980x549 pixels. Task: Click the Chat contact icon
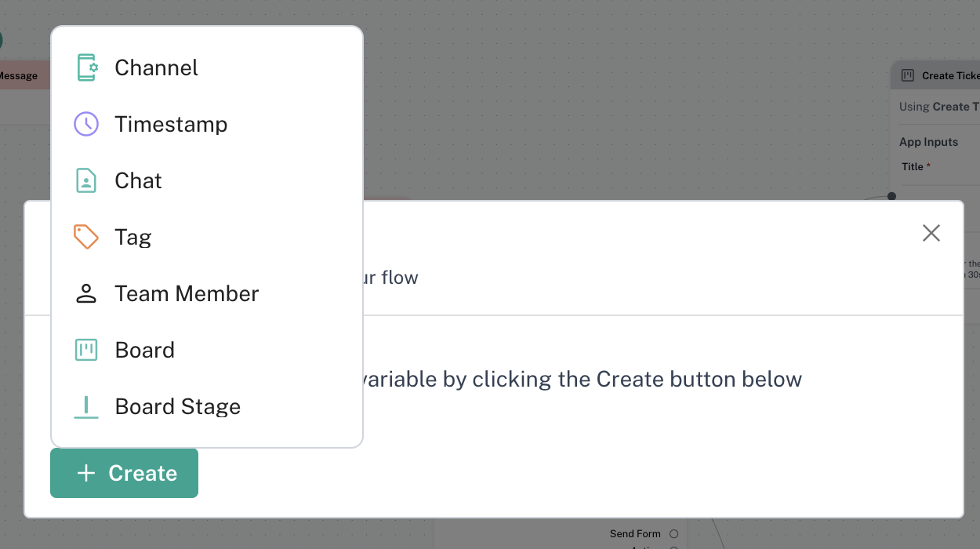tap(86, 180)
